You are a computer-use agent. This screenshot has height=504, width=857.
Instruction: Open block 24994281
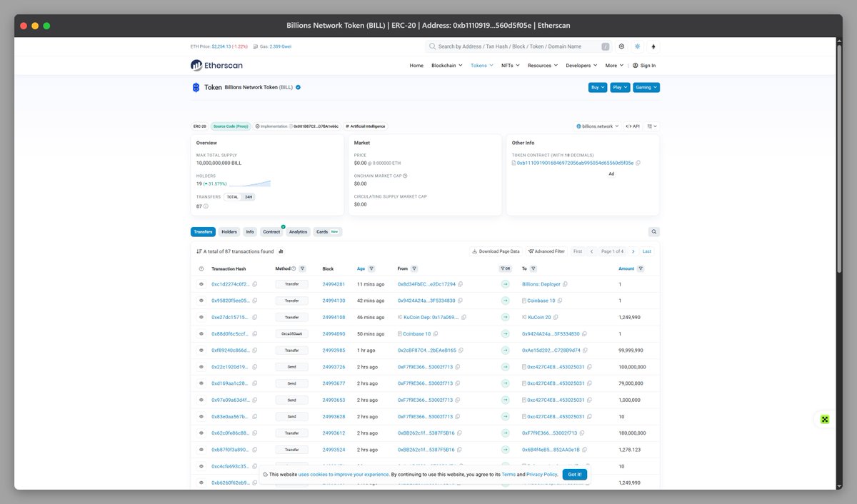coord(334,284)
